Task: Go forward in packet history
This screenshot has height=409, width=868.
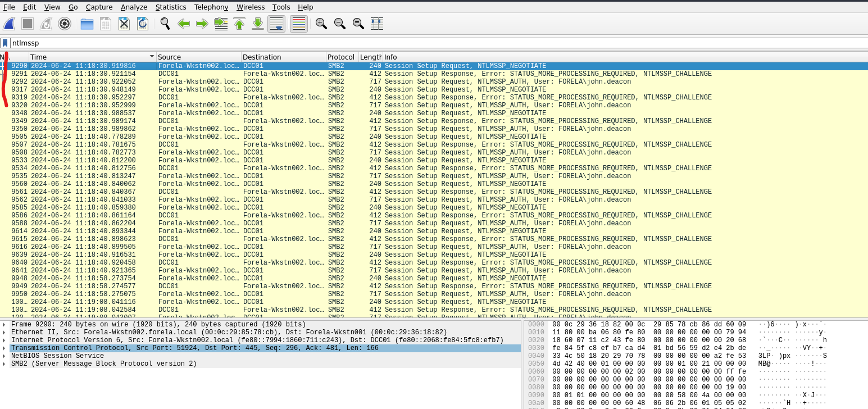Action: click(x=202, y=24)
